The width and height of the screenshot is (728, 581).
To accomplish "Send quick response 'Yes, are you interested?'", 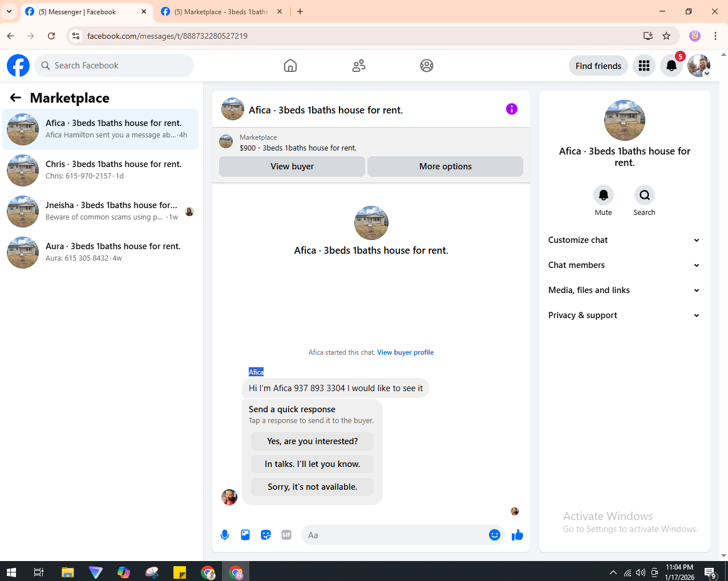I will tap(312, 441).
